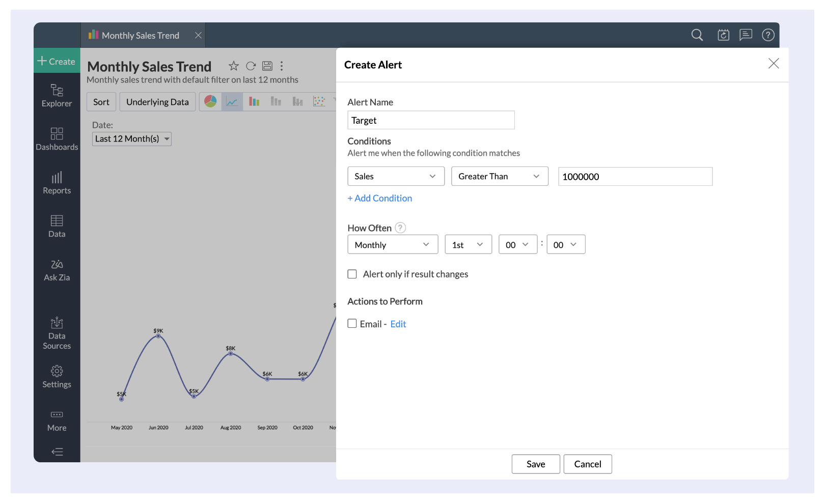Click the $5K data point for May 2020
This screenshot has width=825, height=504.
click(x=121, y=399)
